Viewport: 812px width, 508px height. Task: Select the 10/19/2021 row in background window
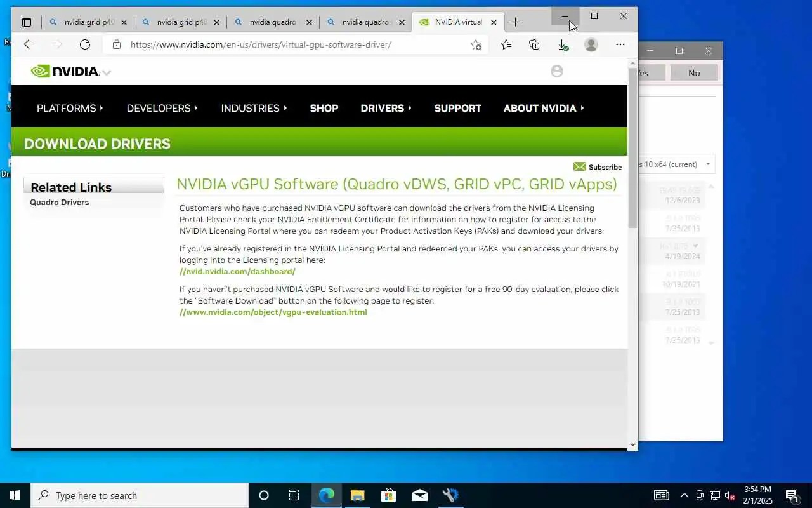click(672, 279)
